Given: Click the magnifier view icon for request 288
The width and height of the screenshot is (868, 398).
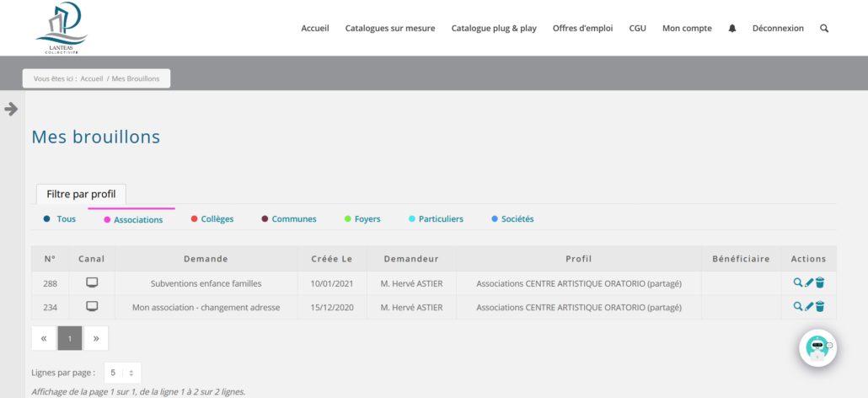Looking at the screenshot, I should (798, 283).
